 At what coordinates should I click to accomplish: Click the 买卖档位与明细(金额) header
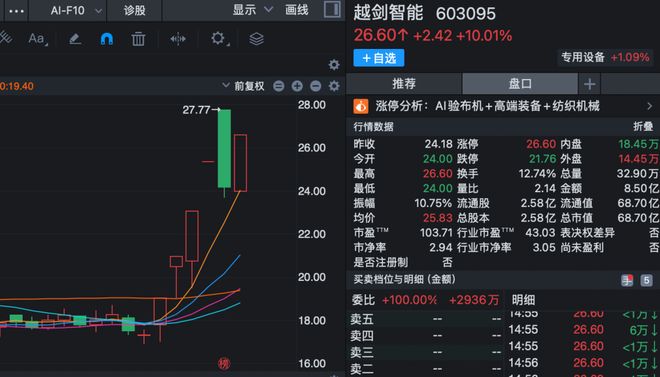click(x=405, y=279)
